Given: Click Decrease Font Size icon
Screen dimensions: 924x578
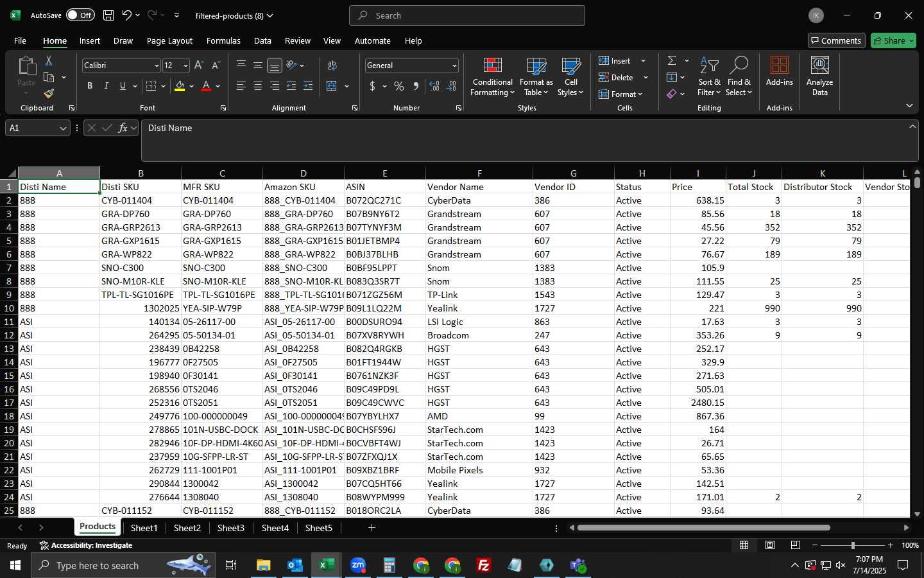Looking at the screenshot, I should tap(216, 66).
